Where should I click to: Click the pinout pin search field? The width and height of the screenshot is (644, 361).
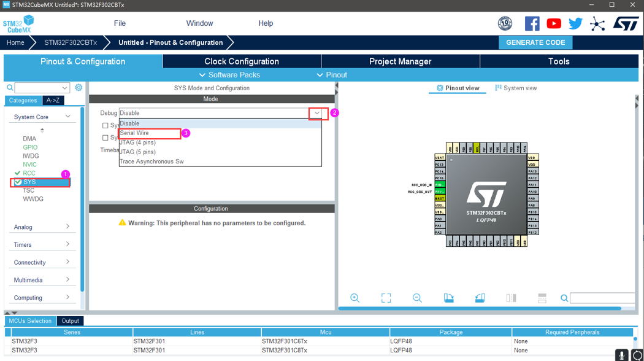pyautogui.click(x=602, y=298)
